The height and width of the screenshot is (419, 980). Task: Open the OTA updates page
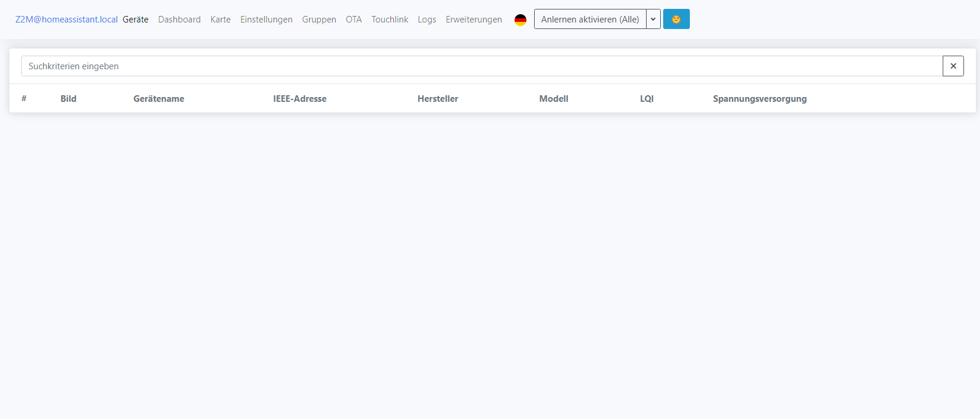(354, 20)
